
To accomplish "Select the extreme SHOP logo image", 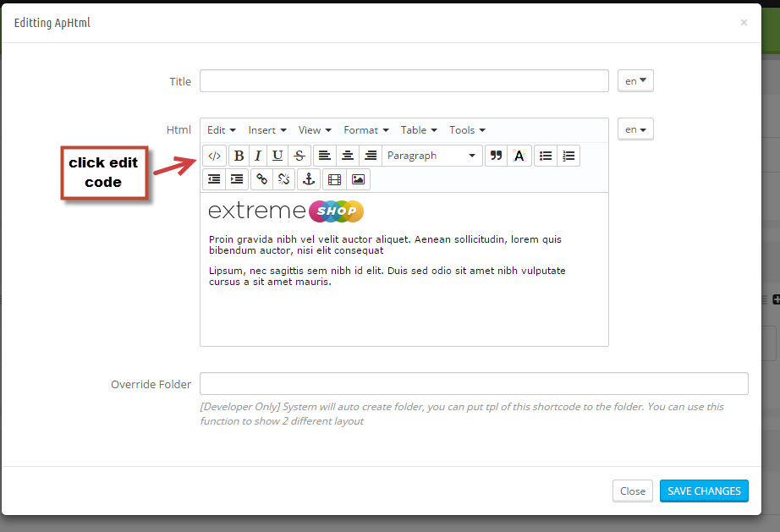I will [x=286, y=211].
